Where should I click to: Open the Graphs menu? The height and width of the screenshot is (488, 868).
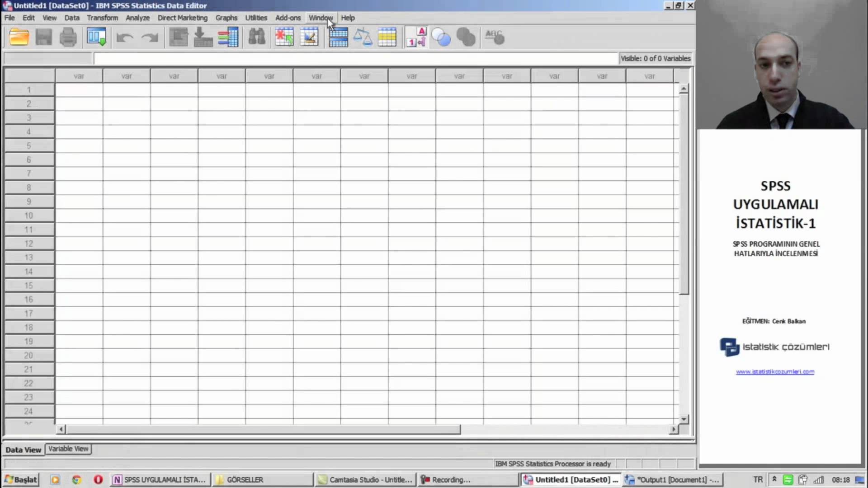226,18
